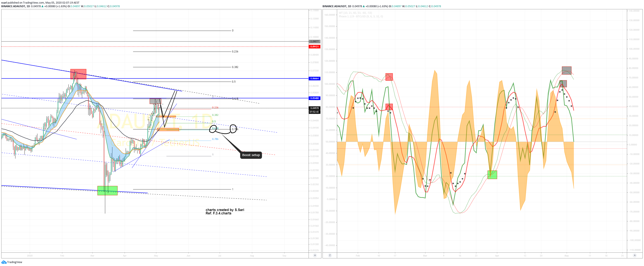Click 160.00000 on right chart's left scale

(x=329, y=15)
